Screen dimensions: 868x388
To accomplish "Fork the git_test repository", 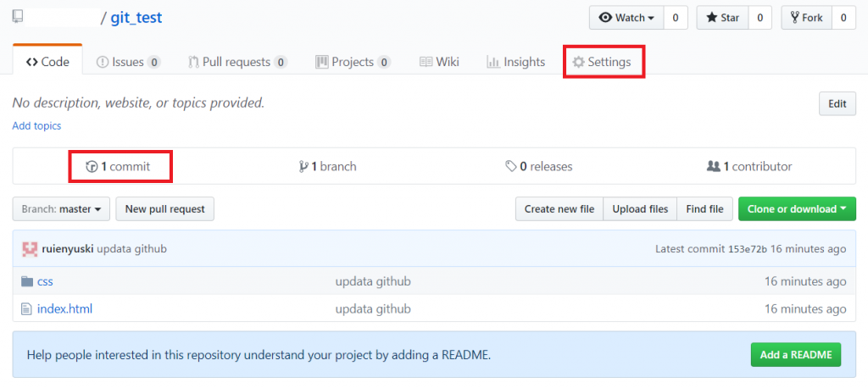I will click(806, 18).
